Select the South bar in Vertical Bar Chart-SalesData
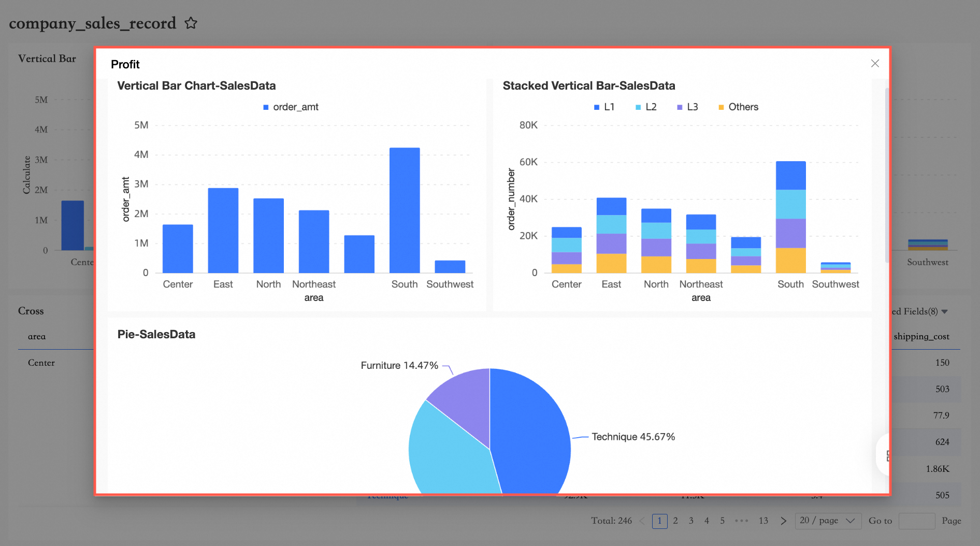Screen dimensions: 980x546 (405, 210)
